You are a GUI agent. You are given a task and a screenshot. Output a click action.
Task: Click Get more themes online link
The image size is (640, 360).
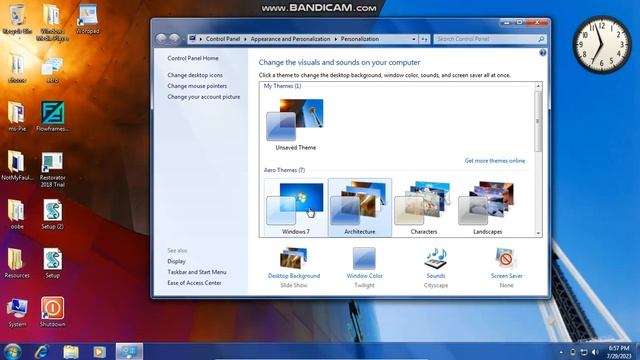pos(495,161)
